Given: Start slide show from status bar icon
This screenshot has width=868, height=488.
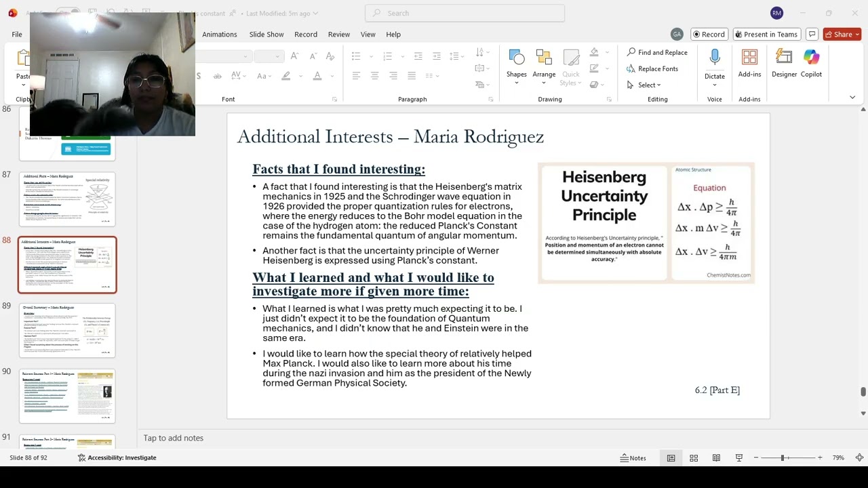Looking at the screenshot, I should coord(739,458).
